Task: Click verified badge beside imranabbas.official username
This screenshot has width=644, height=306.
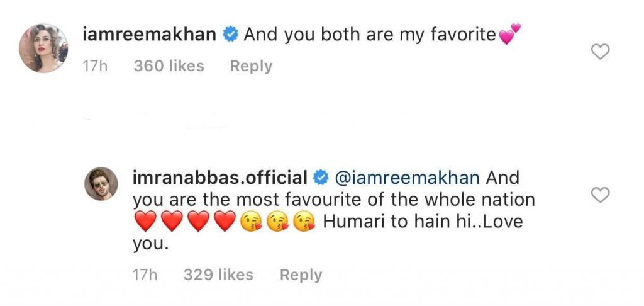Action: (x=320, y=179)
